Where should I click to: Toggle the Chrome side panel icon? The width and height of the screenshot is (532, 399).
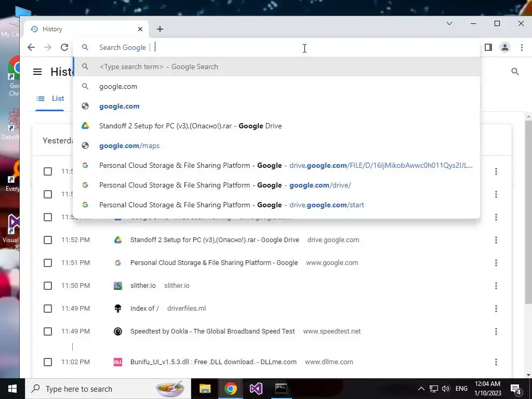tap(488, 47)
